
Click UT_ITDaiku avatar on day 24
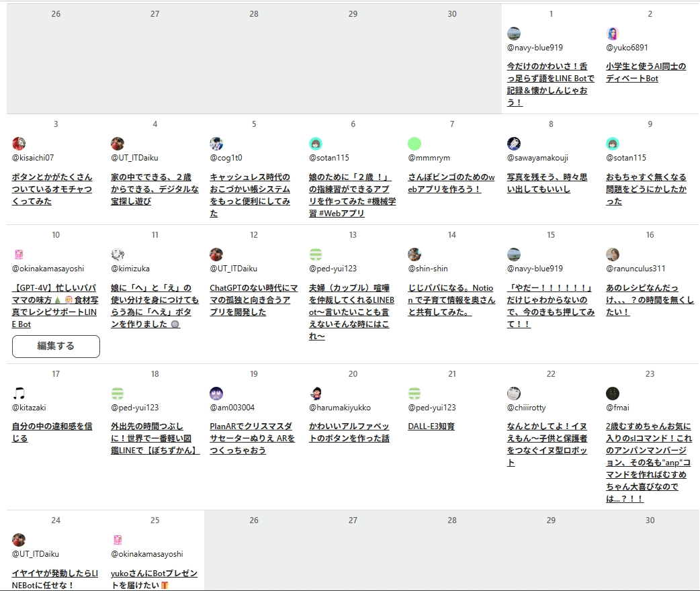[x=19, y=540]
